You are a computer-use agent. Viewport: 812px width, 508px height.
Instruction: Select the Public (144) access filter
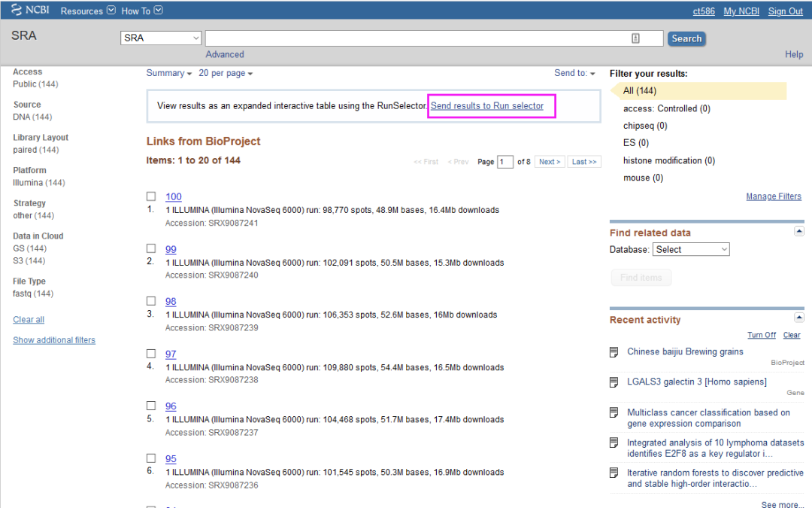(35, 84)
